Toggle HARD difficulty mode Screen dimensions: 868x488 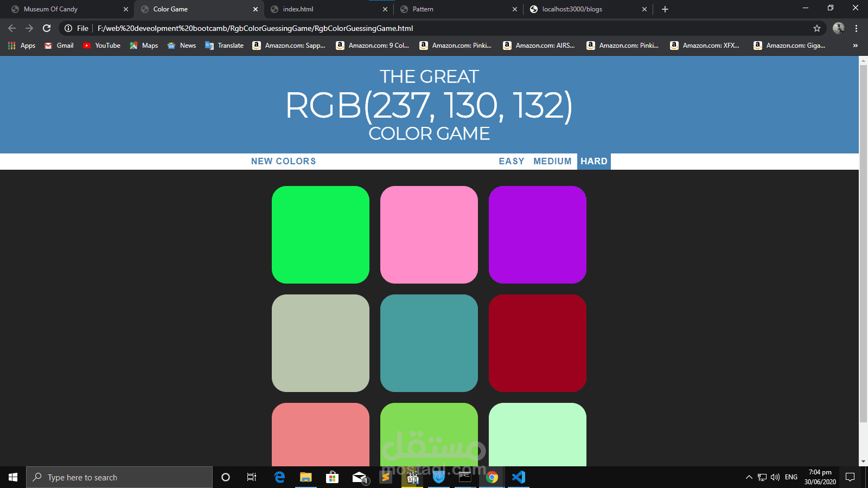tap(593, 161)
